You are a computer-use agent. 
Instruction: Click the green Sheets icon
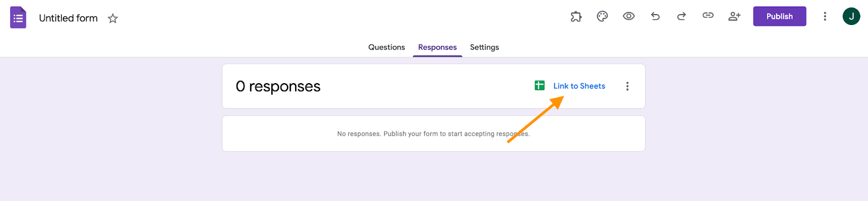tap(540, 85)
